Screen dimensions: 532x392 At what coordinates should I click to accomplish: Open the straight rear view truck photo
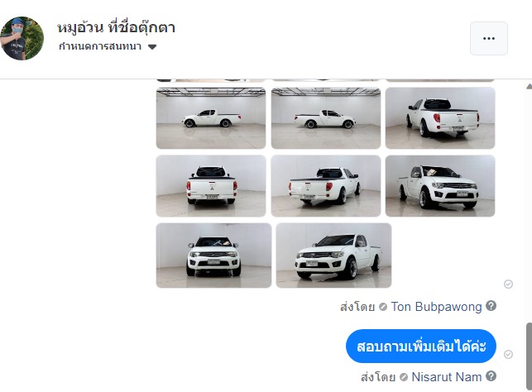click(x=211, y=186)
